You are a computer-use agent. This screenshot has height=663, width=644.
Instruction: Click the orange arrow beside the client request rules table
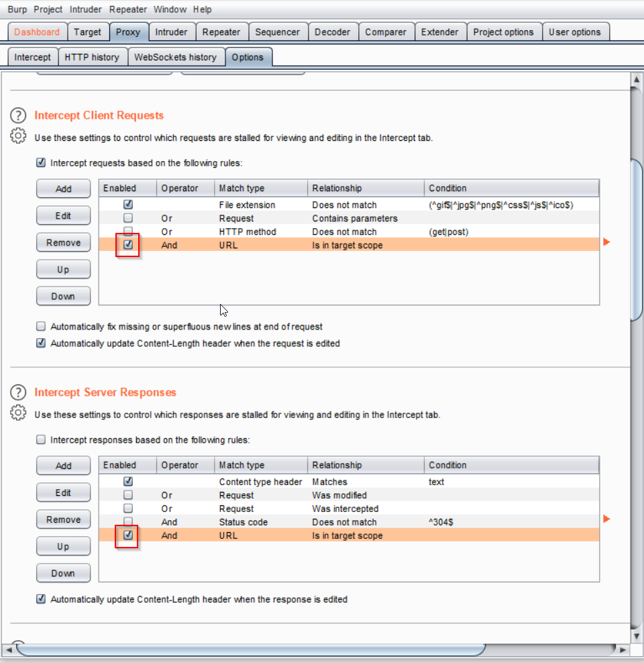[x=606, y=242]
